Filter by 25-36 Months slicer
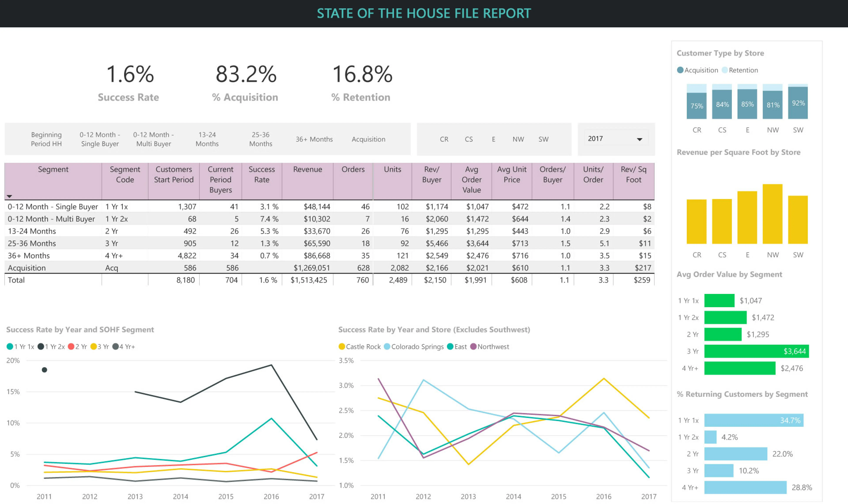 [x=261, y=139]
